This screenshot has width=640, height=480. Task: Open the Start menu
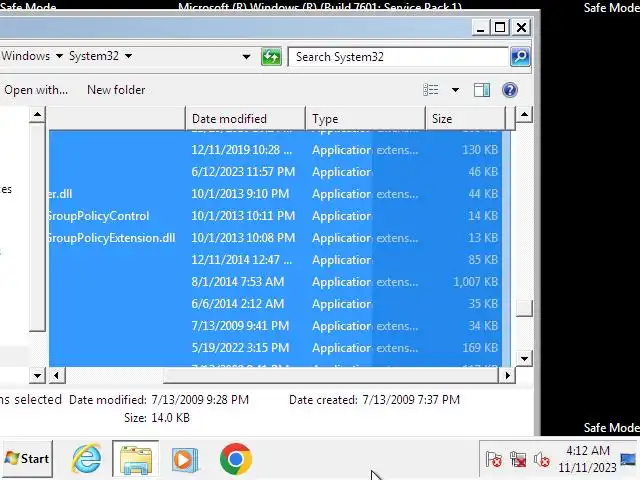(x=27, y=459)
